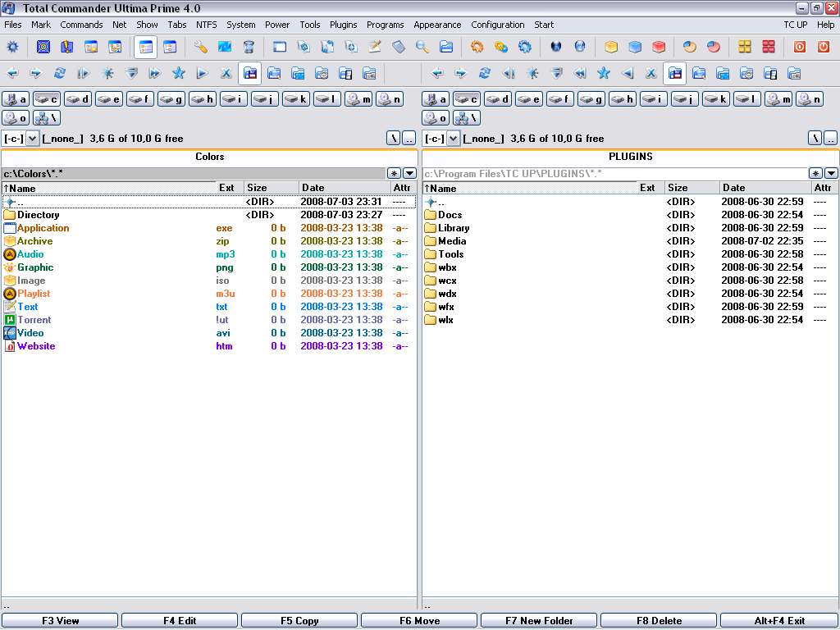Click the left panel refresh arrows icon
Screen dimensions: 840x630
59,73
